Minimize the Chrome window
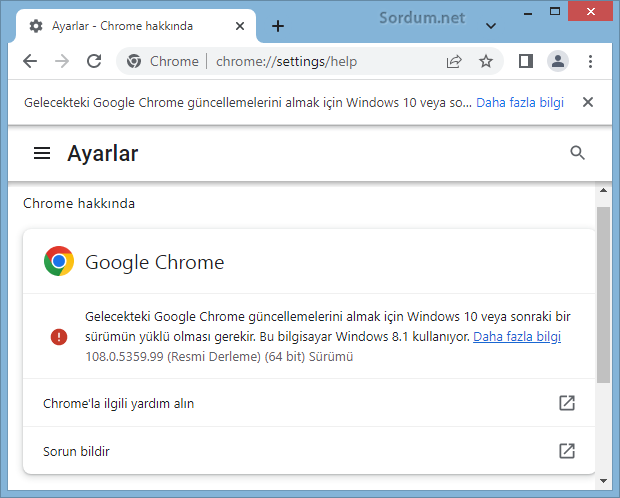620x498 pixels. pos(527,12)
